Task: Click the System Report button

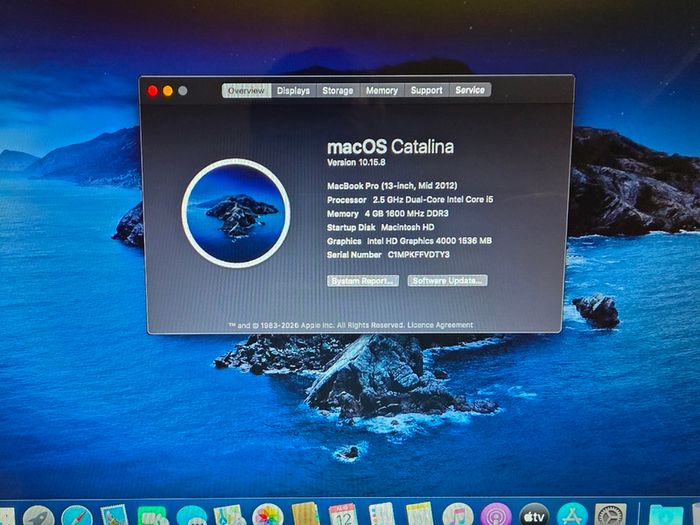Action: tap(363, 281)
